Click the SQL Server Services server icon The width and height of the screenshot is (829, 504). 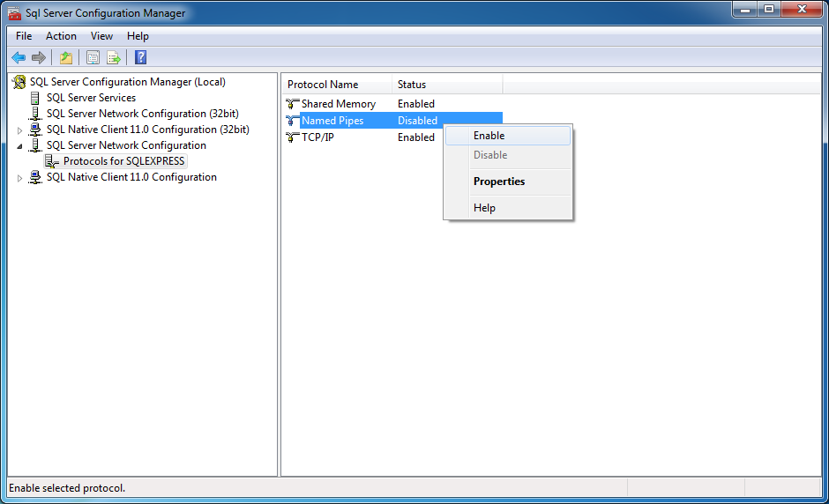pyautogui.click(x=36, y=98)
